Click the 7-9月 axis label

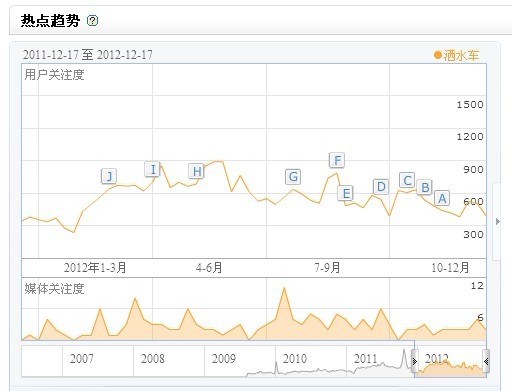point(327,268)
